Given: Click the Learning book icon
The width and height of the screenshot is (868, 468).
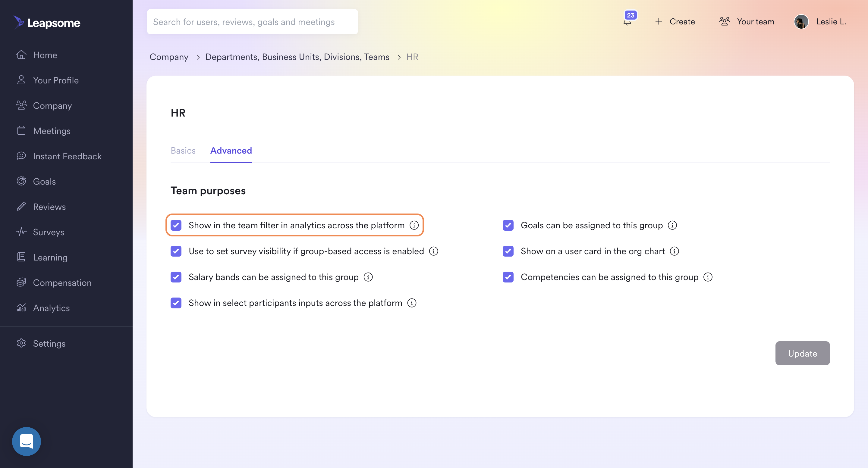Looking at the screenshot, I should pos(21,257).
